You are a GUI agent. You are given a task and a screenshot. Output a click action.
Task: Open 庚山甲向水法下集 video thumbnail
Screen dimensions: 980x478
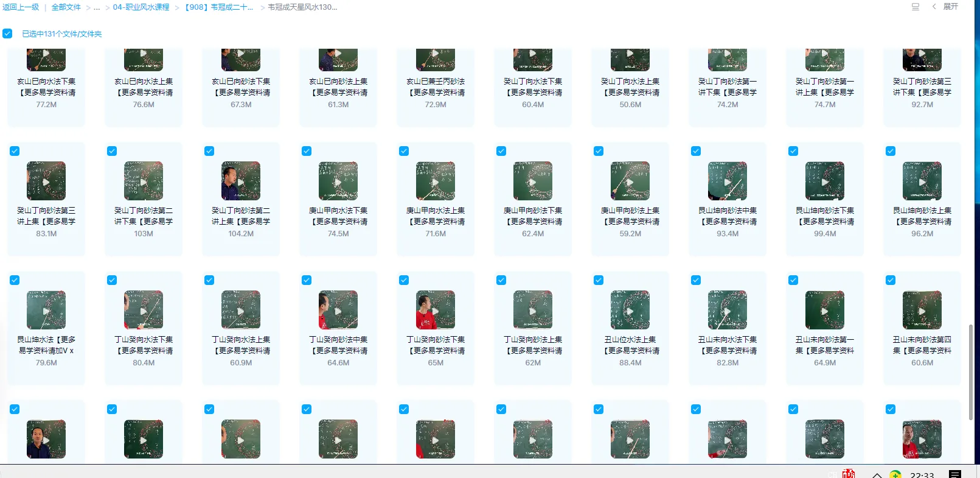(338, 181)
